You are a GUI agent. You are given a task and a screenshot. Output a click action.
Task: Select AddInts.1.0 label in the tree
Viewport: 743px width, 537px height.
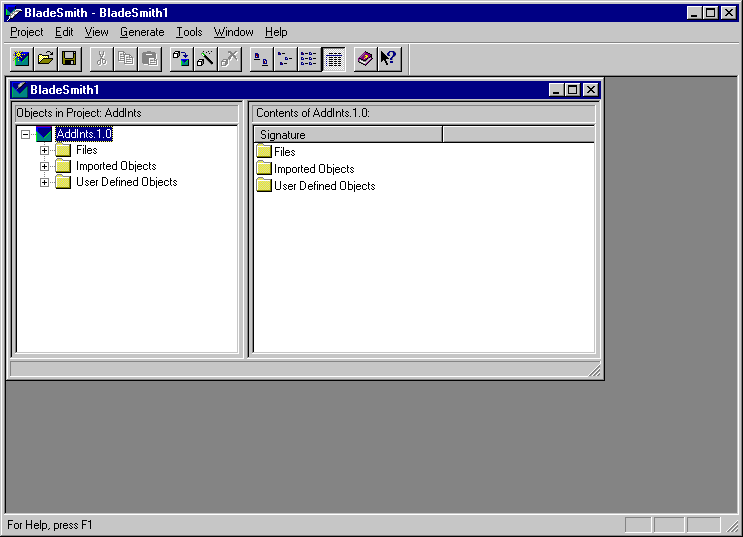84,134
